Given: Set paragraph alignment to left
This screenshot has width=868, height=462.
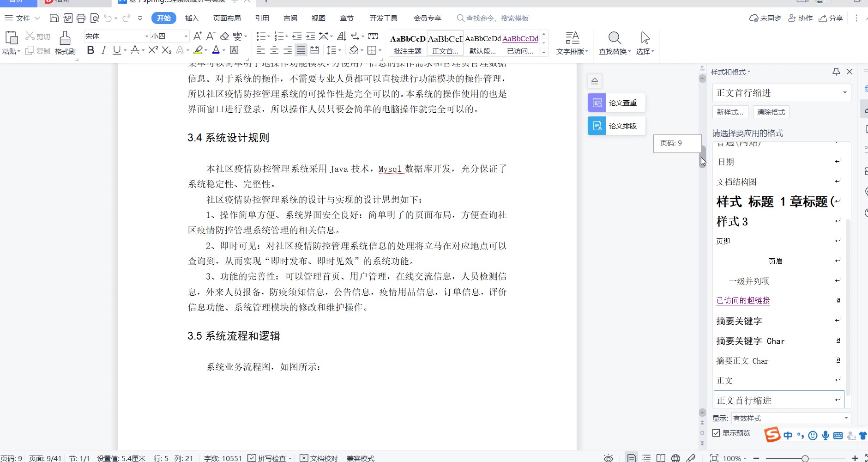Looking at the screenshot, I should (261, 50).
